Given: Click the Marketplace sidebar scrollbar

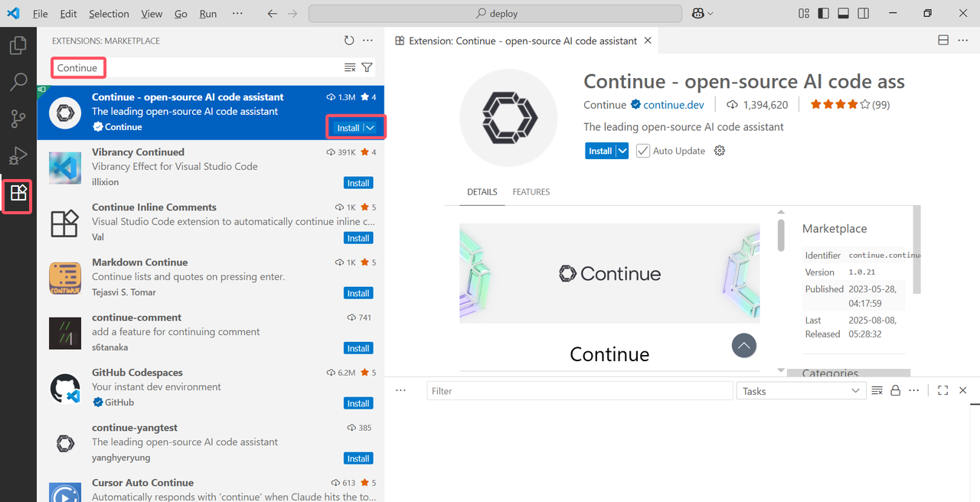Looking at the screenshot, I should 917,249.
